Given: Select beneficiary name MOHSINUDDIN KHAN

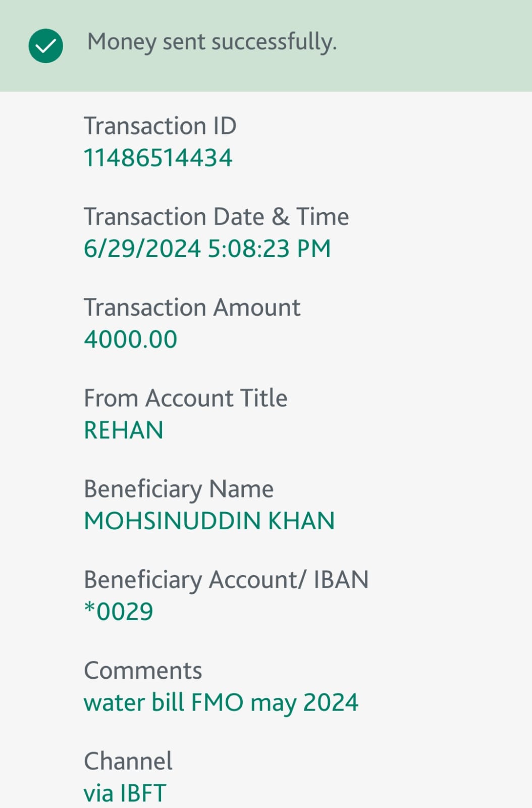Looking at the screenshot, I should pyautogui.click(x=209, y=521).
